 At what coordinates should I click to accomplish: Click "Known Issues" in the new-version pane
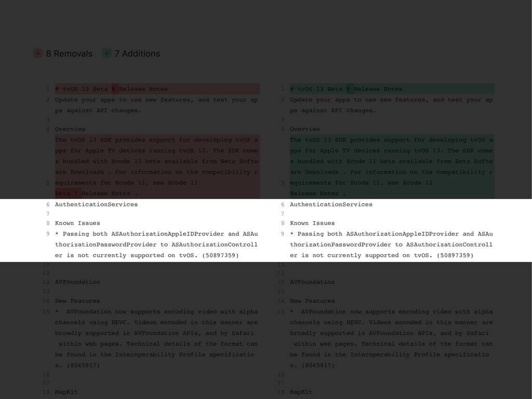(312, 223)
